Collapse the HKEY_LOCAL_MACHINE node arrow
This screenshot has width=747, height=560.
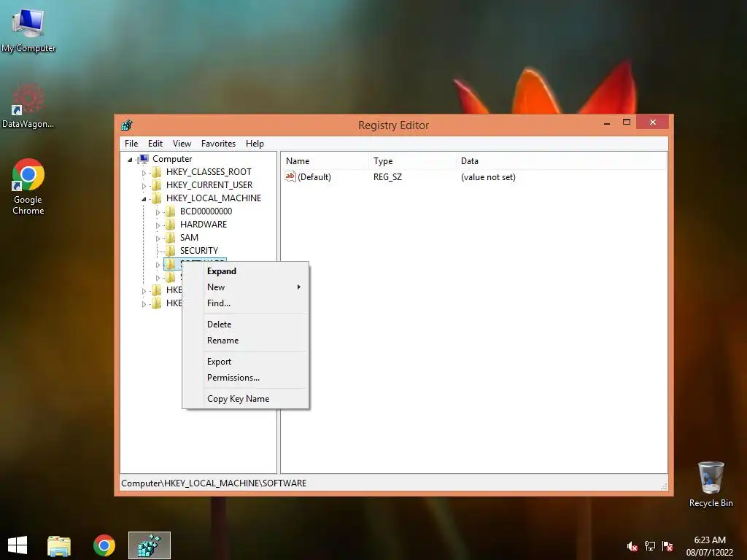pos(144,199)
